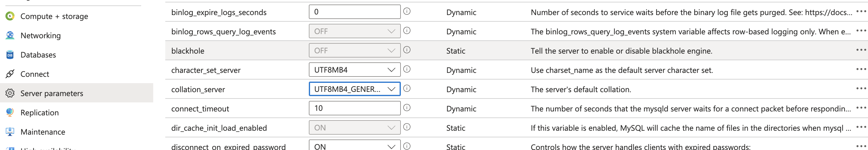This screenshot has width=868, height=150.
Task: Open dir_cache_init_load_enabled ON dropdown
Action: (354, 127)
